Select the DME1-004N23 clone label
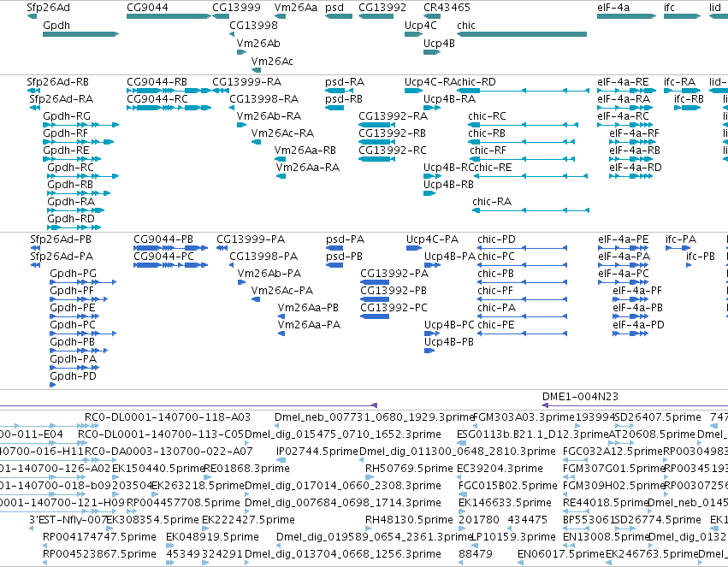This screenshot has height=567, width=728. tap(580, 397)
